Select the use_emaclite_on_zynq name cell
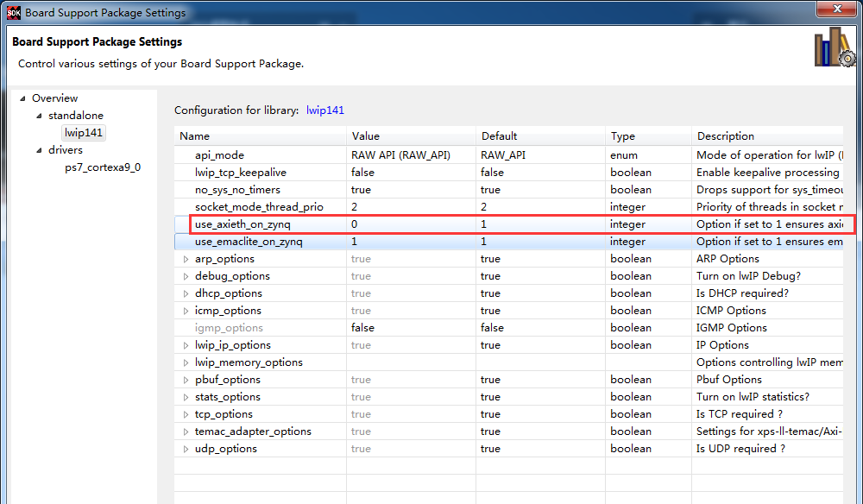The height and width of the screenshot is (504, 863). (x=249, y=242)
